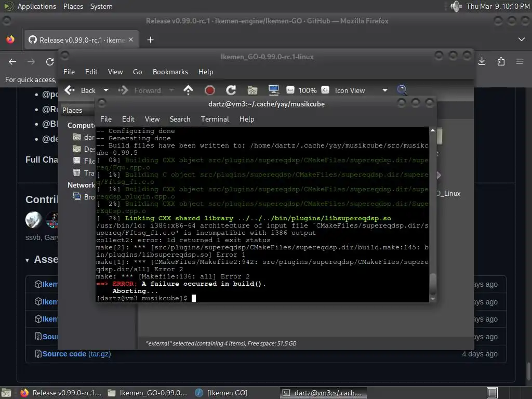Go up one folder level
The image size is (532, 399).
[x=188, y=90]
